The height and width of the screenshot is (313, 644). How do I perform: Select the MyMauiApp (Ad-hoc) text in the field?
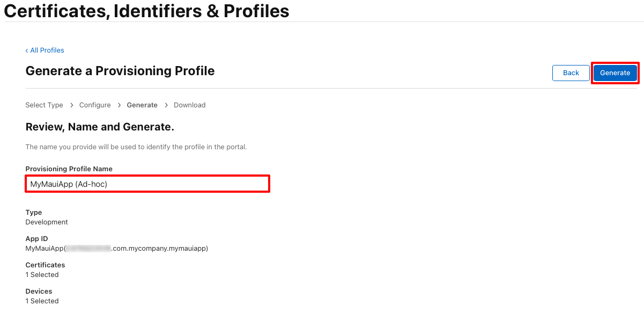coord(70,183)
